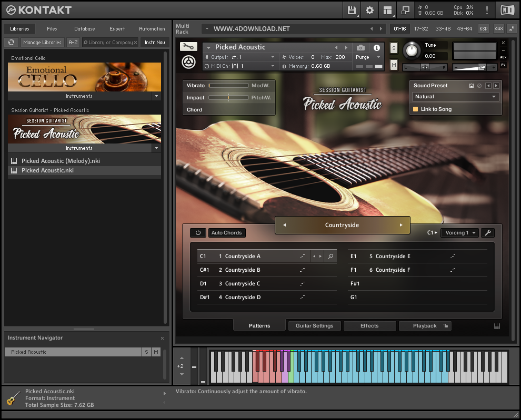Click the Tune knob
Viewport: 521px width, 420px height.
[x=412, y=50]
